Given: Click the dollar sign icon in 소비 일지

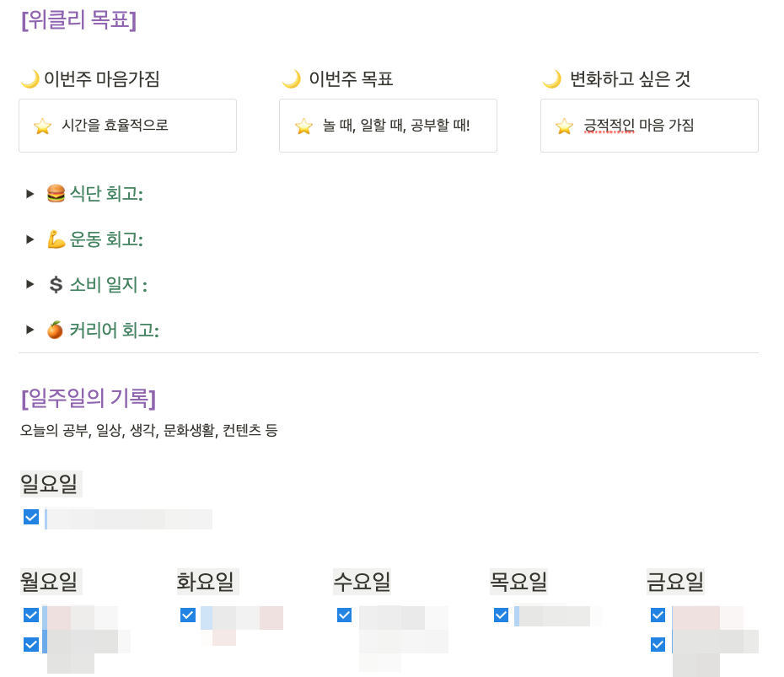Looking at the screenshot, I should (x=56, y=285).
